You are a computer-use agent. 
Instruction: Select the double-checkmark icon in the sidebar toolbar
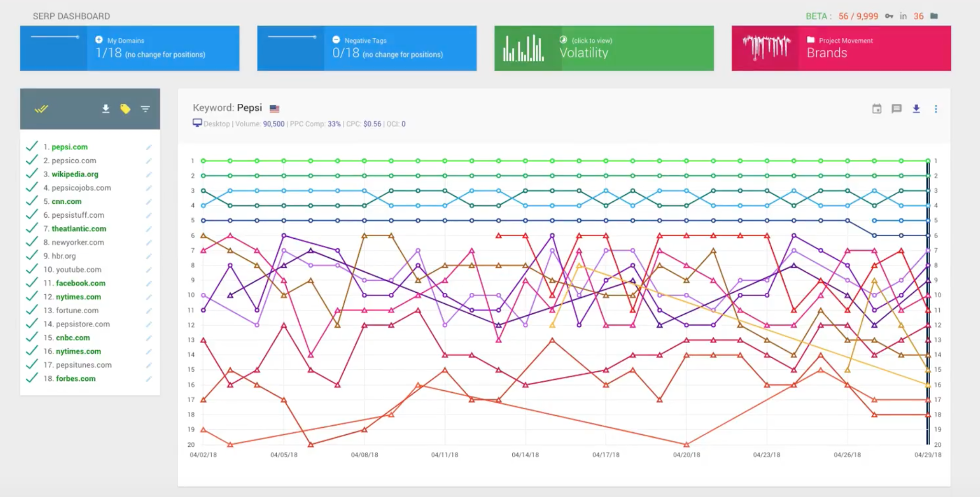(x=42, y=109)
